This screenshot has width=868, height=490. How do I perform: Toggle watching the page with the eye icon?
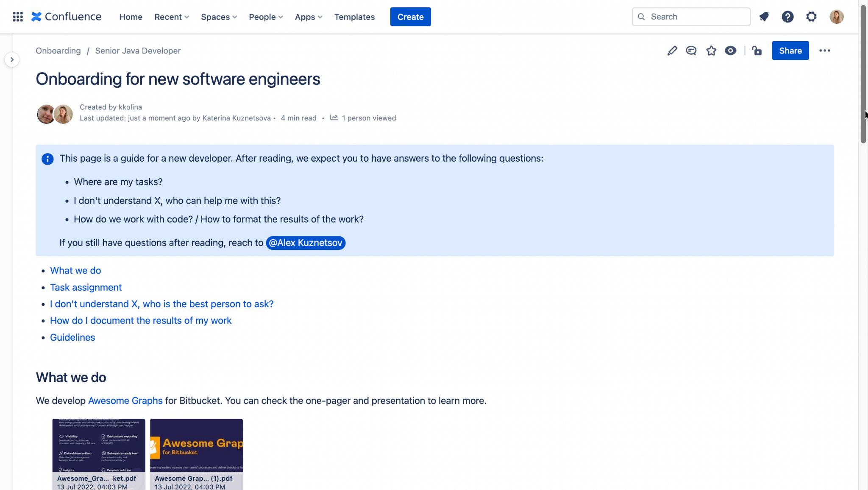[x=730, y=50]
